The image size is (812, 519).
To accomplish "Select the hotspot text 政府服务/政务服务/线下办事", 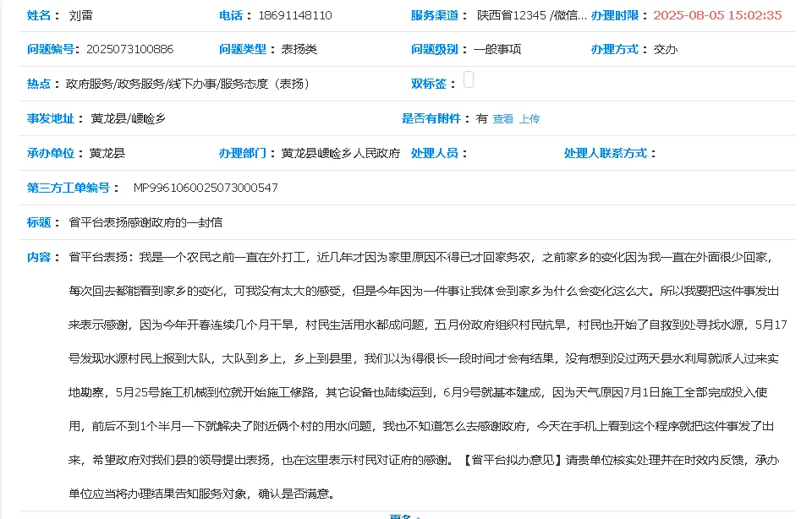I will coord(140,84).
